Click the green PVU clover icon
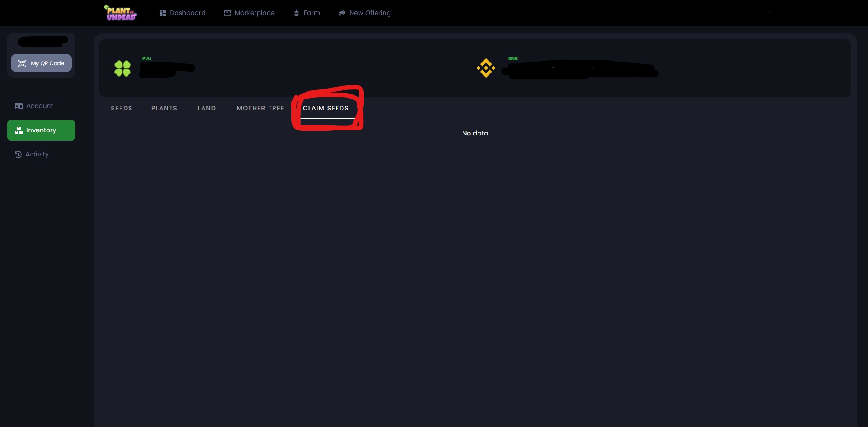Image resolution: width=868 pixels, height=427 pixels. 123,68
